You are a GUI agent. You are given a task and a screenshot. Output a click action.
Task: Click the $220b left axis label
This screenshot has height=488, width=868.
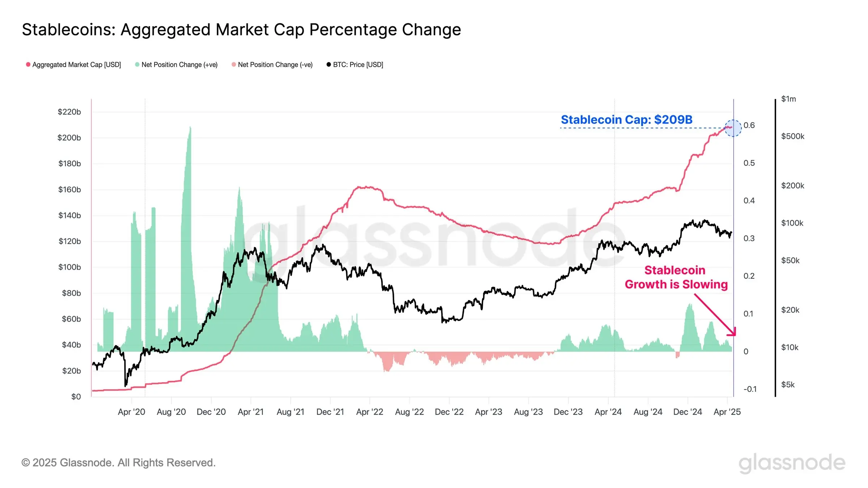[69, 112]
